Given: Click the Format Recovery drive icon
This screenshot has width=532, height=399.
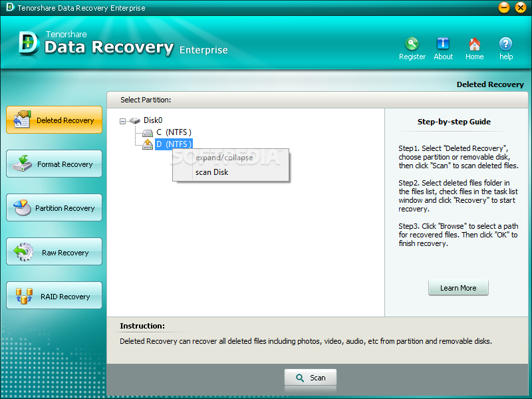Looking at the screenshot, I should pyautogui.click(x=22, y=164).
